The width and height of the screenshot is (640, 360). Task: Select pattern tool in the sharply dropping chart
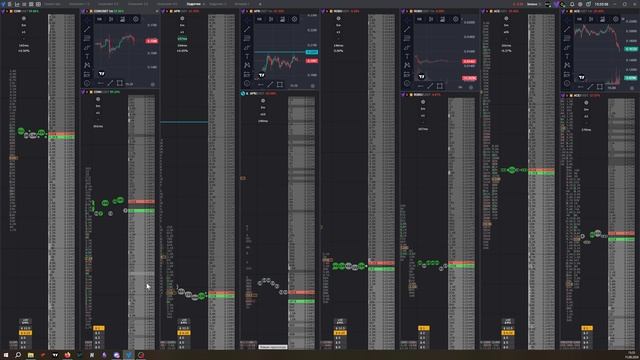567,65
